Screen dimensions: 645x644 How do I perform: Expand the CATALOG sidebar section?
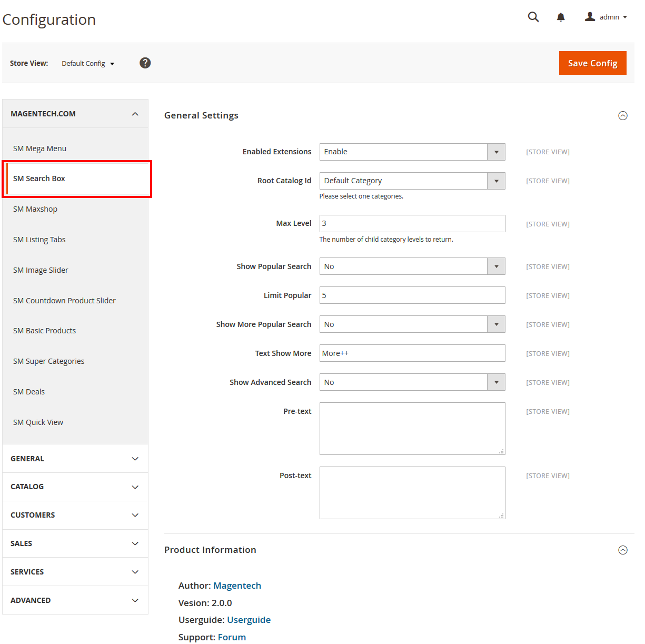point(75,487)
